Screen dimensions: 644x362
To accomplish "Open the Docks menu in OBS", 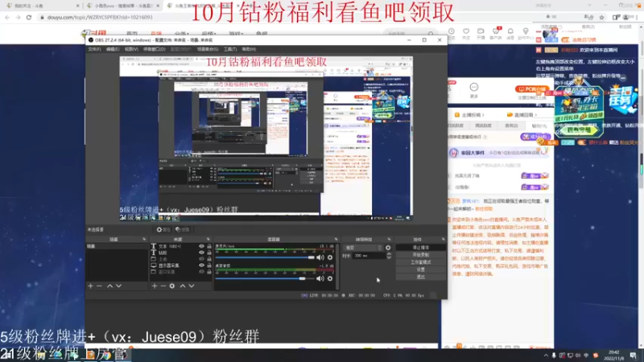I will click(x=154, y=49).
